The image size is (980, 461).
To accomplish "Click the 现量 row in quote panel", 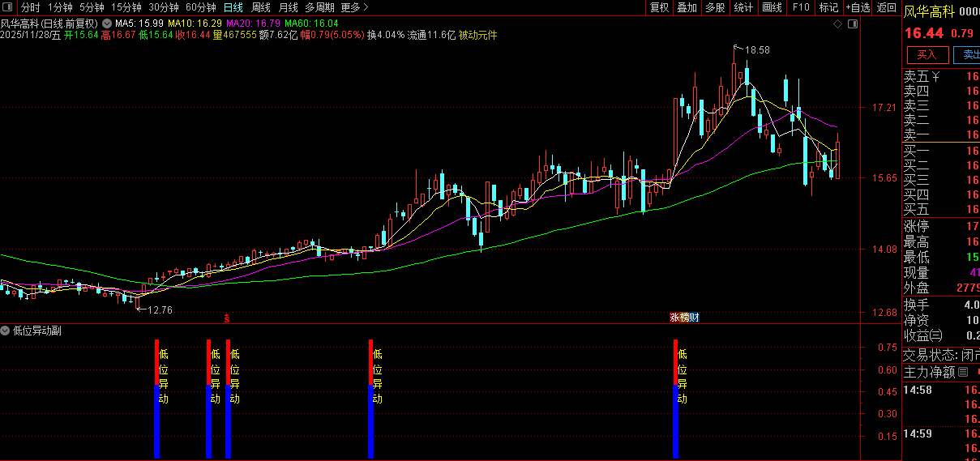I will [x=941, y=272].
